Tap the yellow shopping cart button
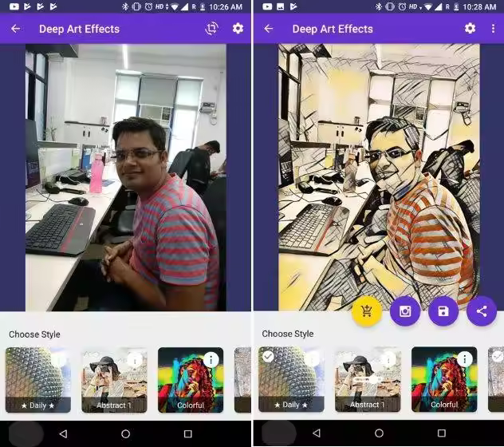This screenshot has height=447, width=504. click(x=367, y=311)
